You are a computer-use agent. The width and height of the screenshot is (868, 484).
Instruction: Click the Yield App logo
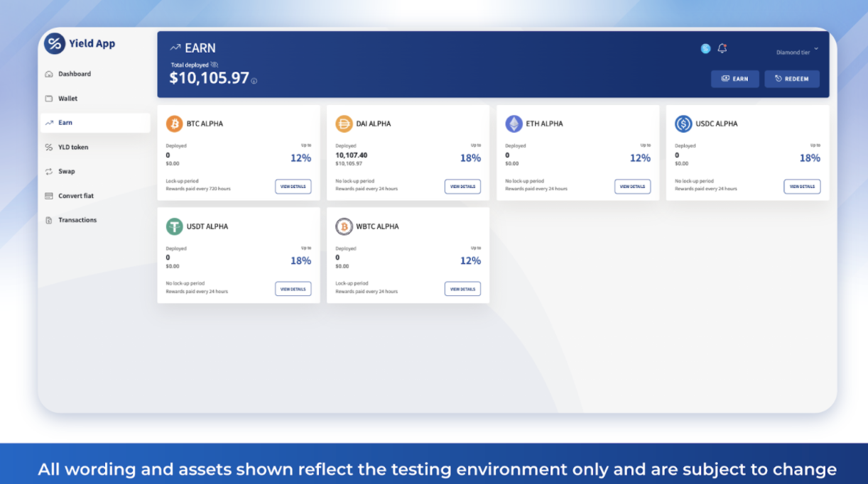[x=80, y=43]
